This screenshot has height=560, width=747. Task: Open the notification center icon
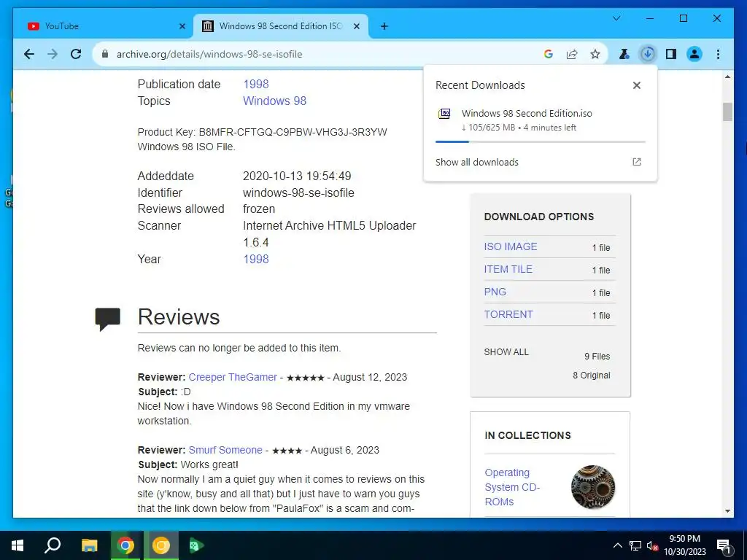pyautogui.click(x=724, y=545)
